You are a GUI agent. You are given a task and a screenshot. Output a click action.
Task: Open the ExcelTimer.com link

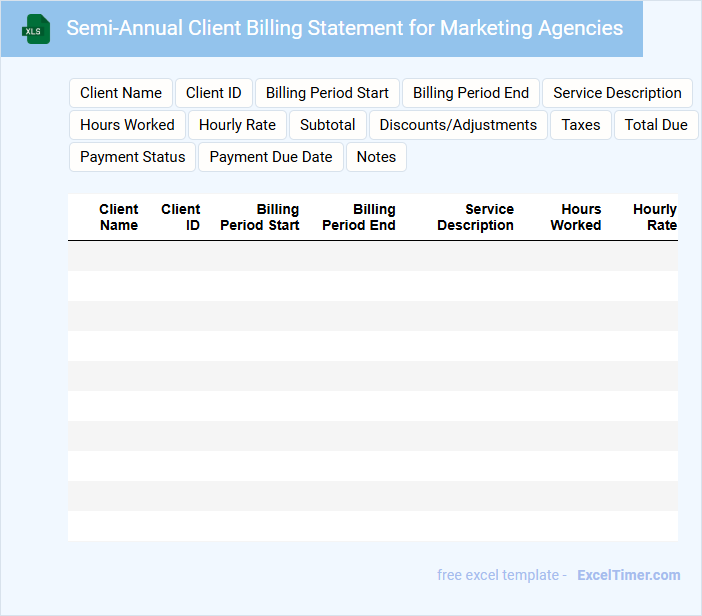628,575
